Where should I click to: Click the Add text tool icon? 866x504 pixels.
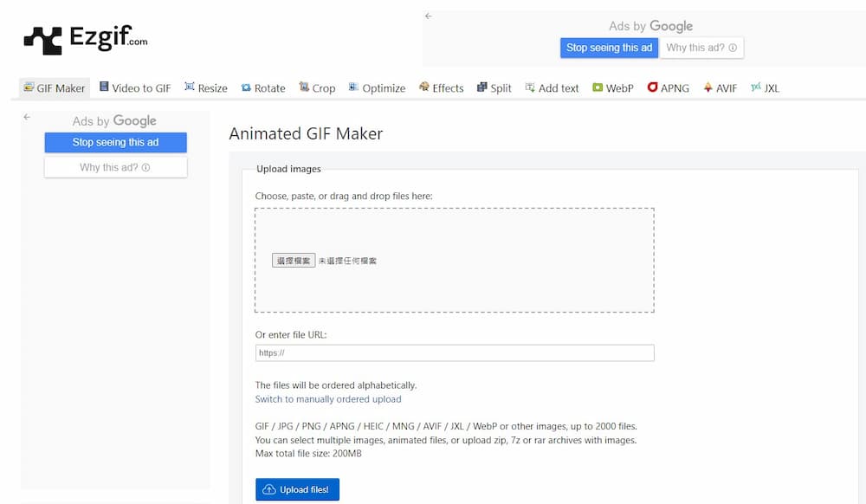(x=530, y=87)
